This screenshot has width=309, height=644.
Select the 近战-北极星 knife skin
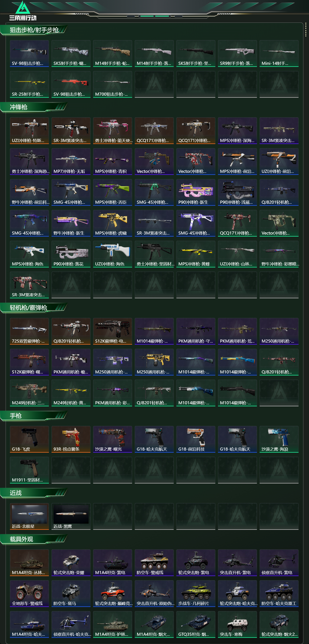[29, 516]
